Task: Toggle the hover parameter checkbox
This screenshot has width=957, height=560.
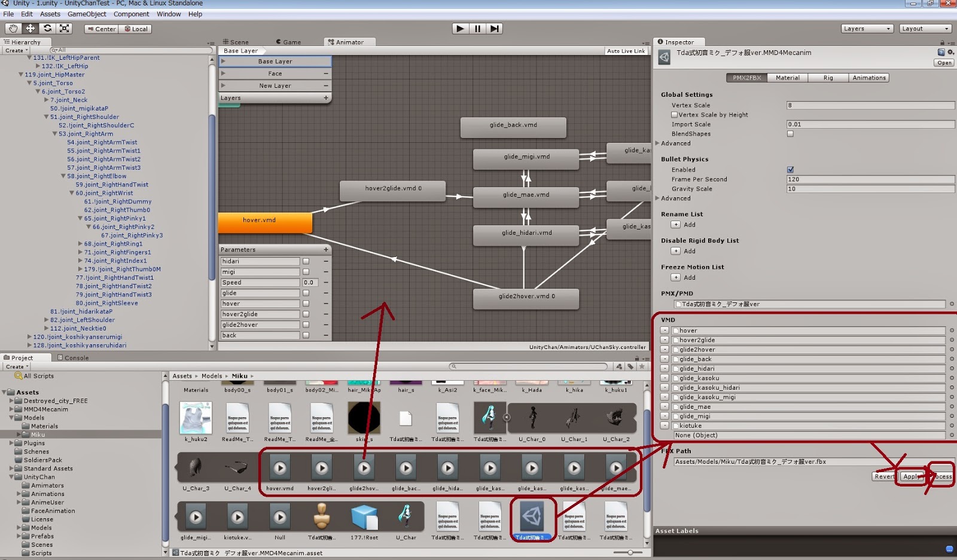Action: tap(306, 304)
